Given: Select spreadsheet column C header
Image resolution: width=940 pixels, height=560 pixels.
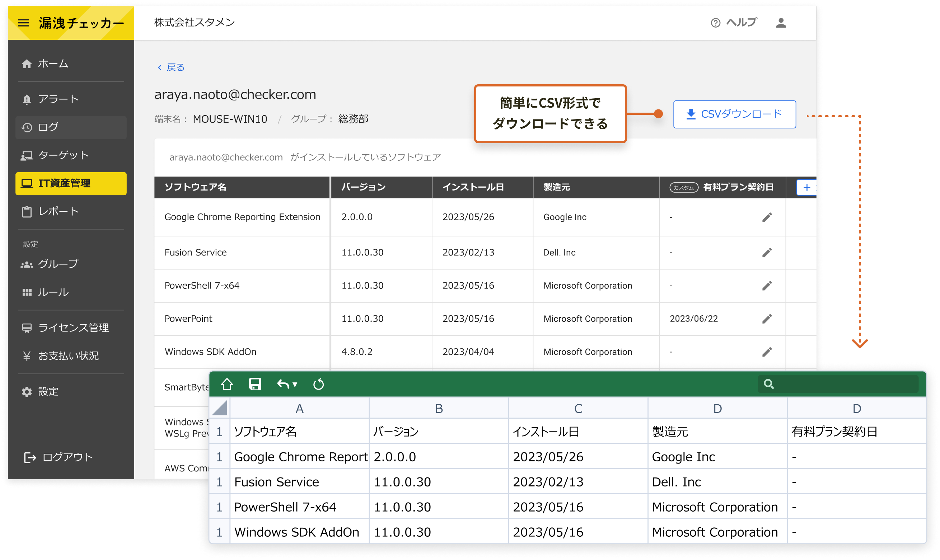Looking at the screenshot, I should 578,408.
